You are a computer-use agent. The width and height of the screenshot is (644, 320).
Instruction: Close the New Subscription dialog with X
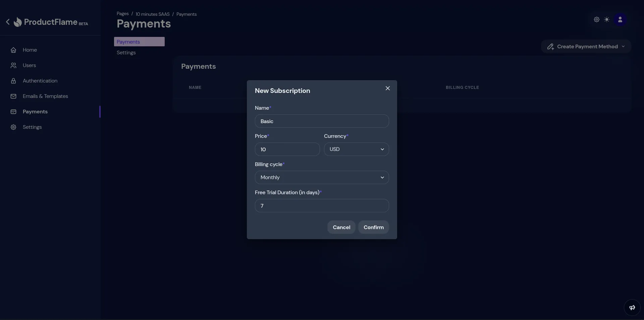pos(387,88)
